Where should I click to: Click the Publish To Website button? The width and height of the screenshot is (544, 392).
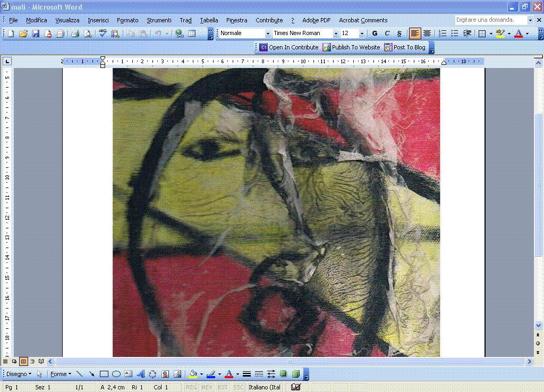[352, 47]
